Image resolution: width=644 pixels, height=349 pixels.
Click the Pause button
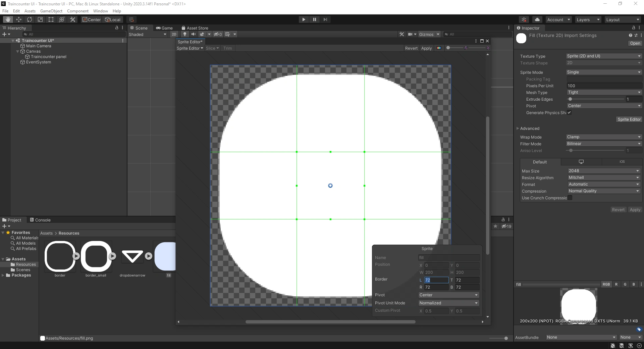[x=314, y=19]
